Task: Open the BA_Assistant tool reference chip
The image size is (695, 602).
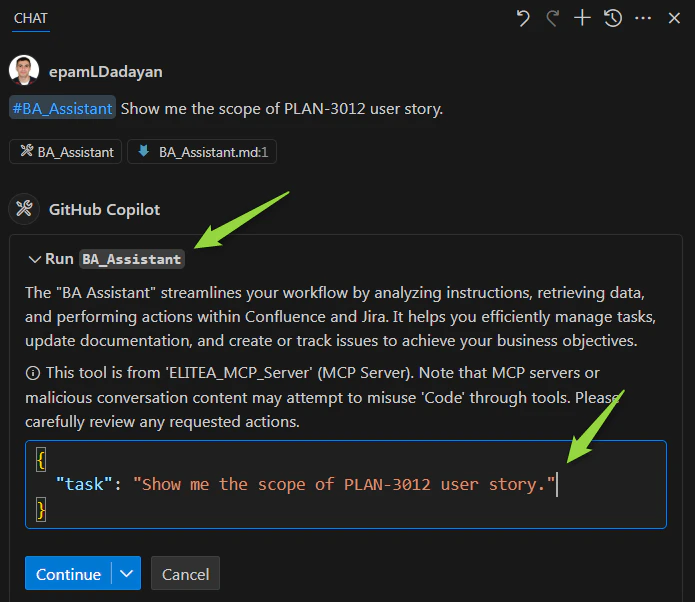Action: coord(66,152)
